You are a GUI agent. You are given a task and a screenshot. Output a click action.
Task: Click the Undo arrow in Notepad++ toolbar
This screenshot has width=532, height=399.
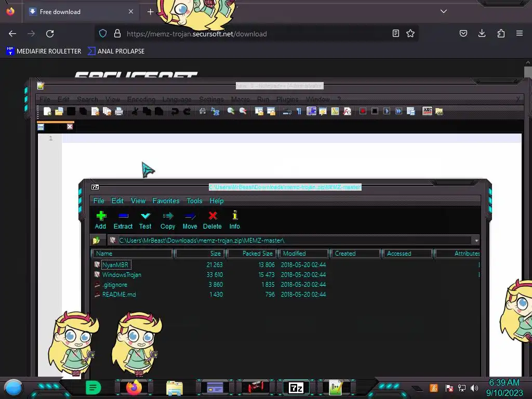(175, 111)
